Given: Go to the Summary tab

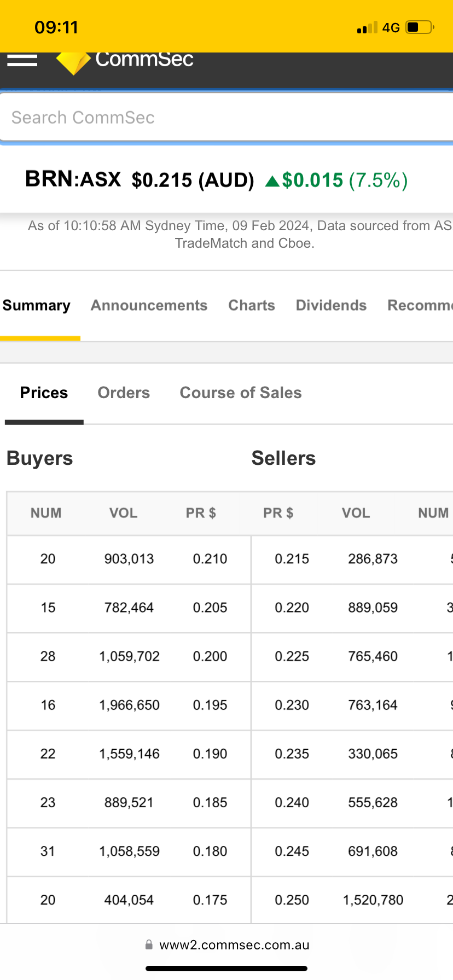Looking at the screenshot, I should pyautogui.click(x=37, y=305).
